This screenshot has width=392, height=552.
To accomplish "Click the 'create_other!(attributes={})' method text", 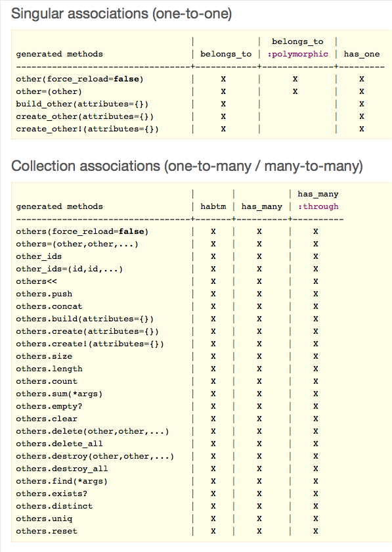I will (x=87, y=129).
